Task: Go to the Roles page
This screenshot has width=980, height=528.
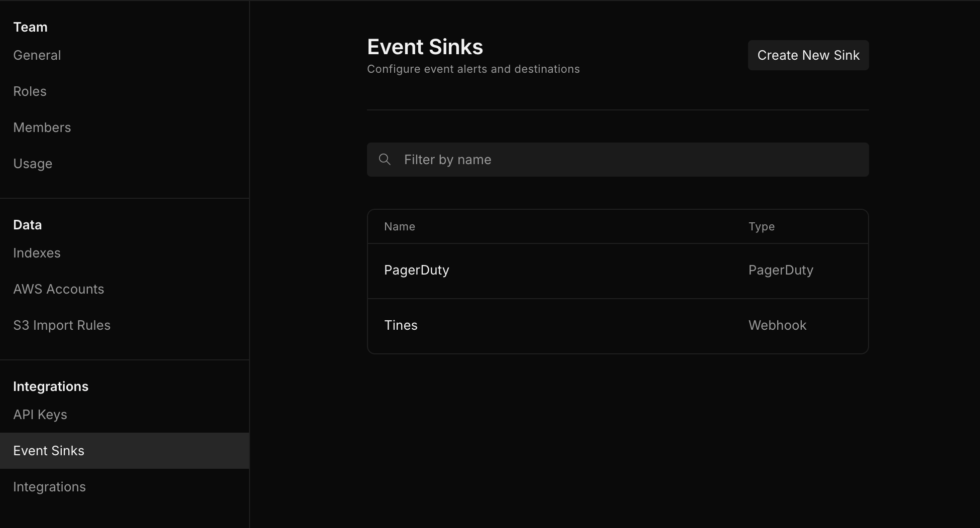Action: click(30, 91)
